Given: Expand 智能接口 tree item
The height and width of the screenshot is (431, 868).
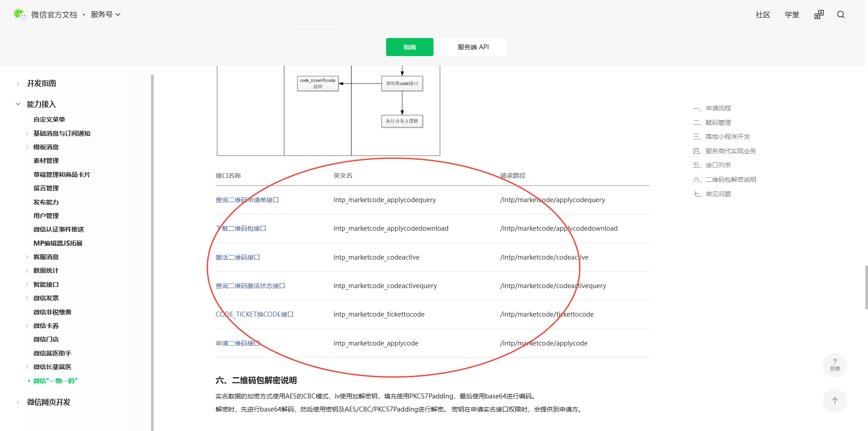Looking at the screenshot, I should [x=27, y=284].
